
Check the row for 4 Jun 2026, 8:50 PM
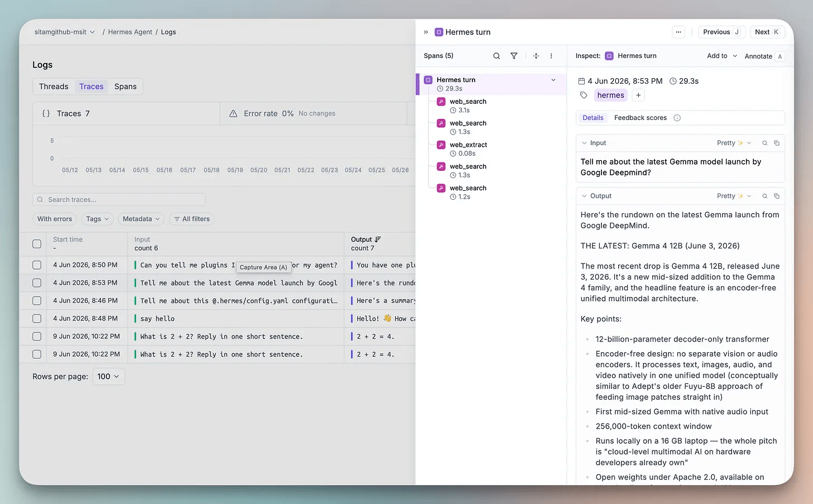[37, 265]
